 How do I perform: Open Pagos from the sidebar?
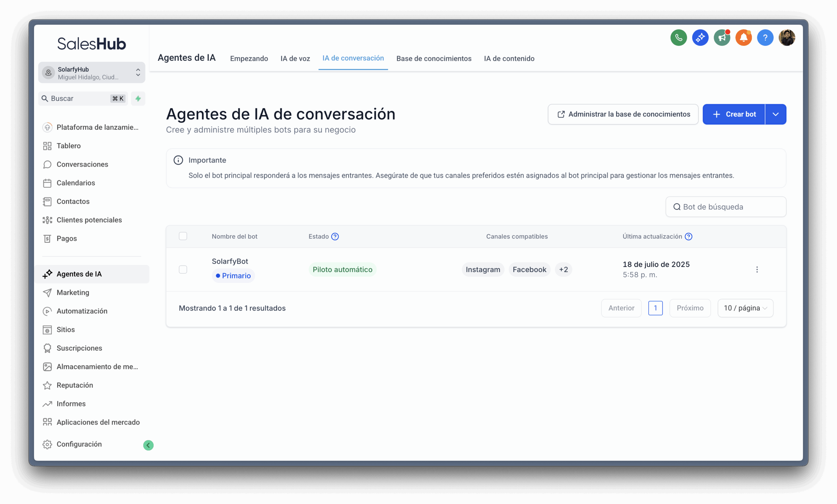66,238
